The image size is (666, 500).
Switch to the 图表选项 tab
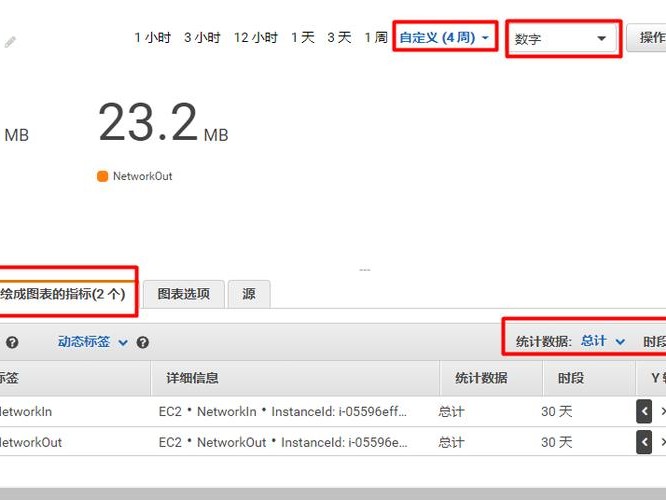pyautogui.click(x=183, y=294)
